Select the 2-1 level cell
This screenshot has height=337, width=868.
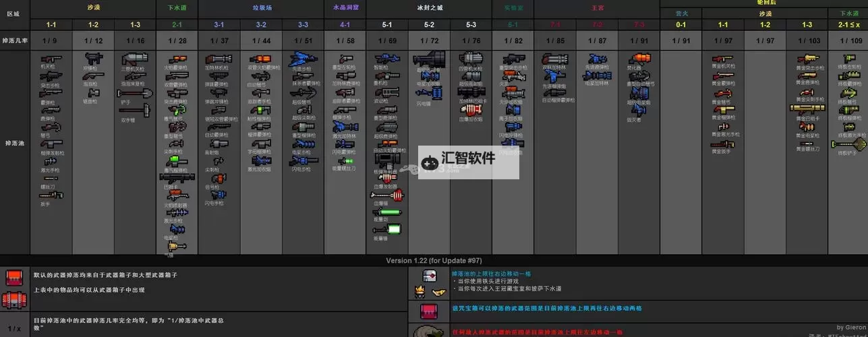click(x=177, y=25)
